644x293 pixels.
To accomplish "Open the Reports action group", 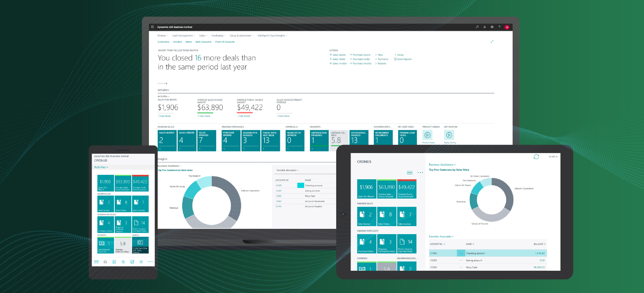I will click(381, 64).
